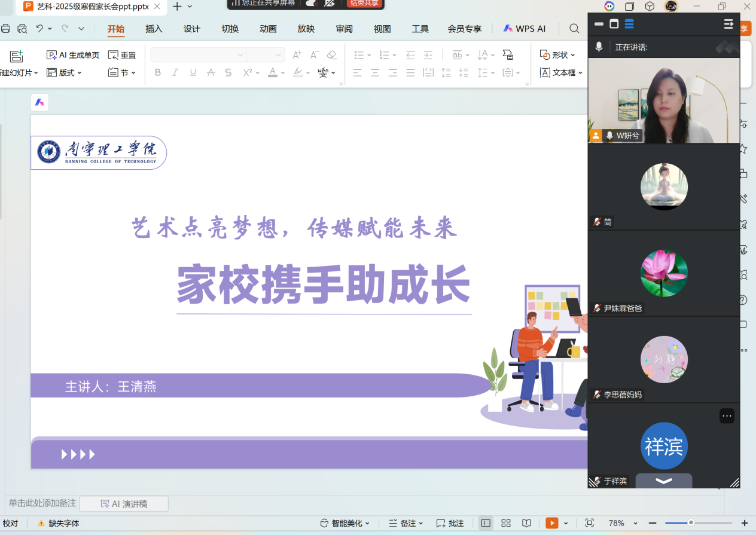This screenshot has width=756, height=535.
Task: Switch to slide sorter grid view
Action: [505, 523]
